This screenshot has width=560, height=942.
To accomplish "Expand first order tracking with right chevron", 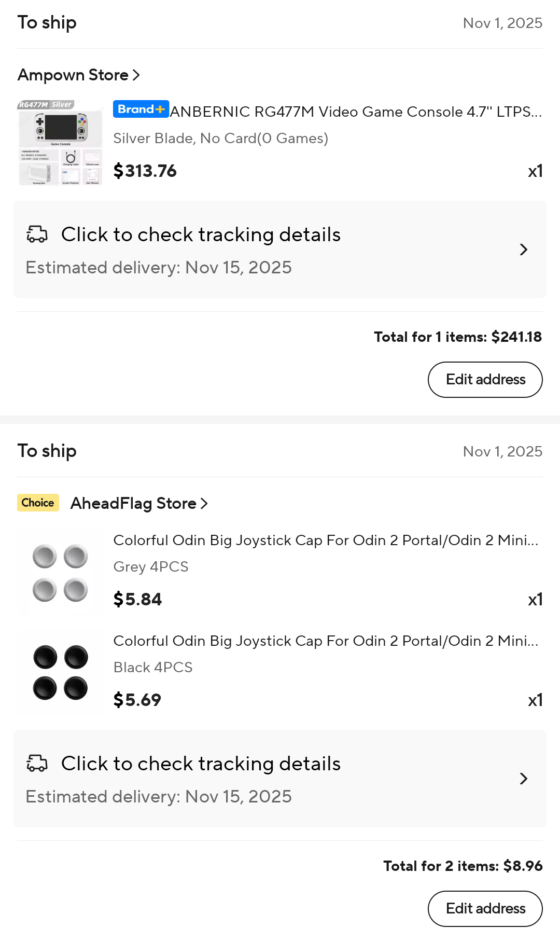I will [524, 250].
